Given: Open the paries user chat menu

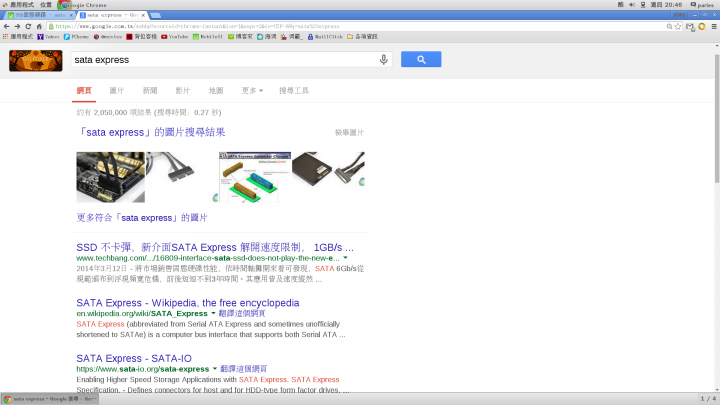Looking at the screenshot, I should 702,5.
